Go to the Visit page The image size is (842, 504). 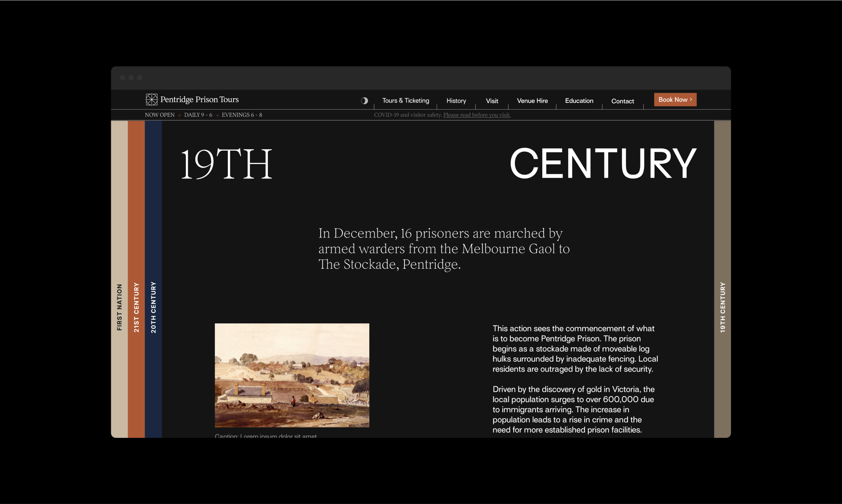pos(492,101)
